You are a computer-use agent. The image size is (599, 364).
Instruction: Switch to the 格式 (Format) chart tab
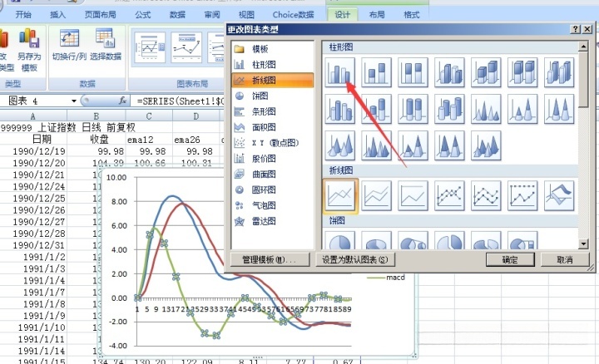tap(412, 14)
